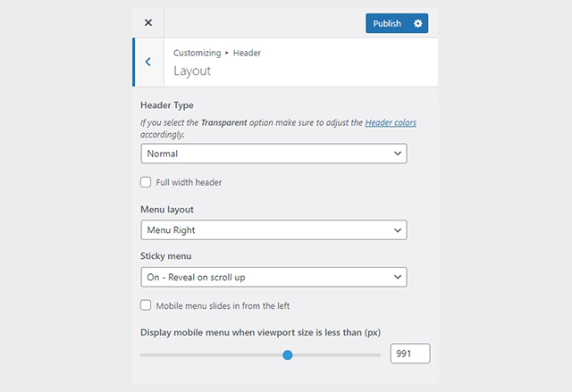The image size is (572, 392).
Task: Click the Publish button
Action: pyautogui.click(x=387, y=23)
